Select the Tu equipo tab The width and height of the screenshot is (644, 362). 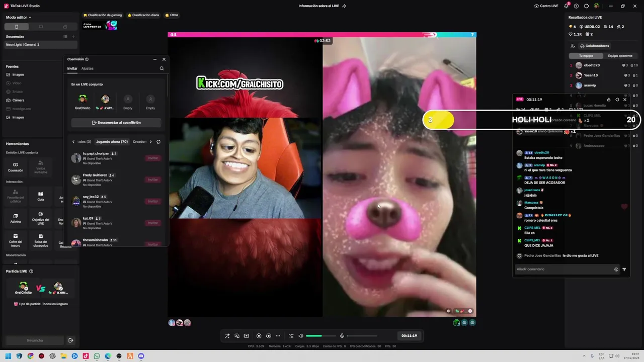click(x=586, y=56)
